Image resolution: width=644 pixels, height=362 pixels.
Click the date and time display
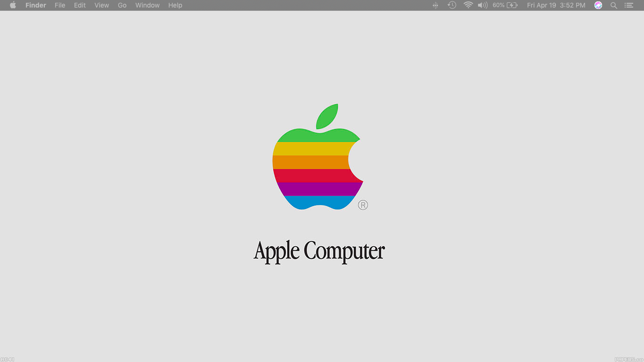pos(556,5)
